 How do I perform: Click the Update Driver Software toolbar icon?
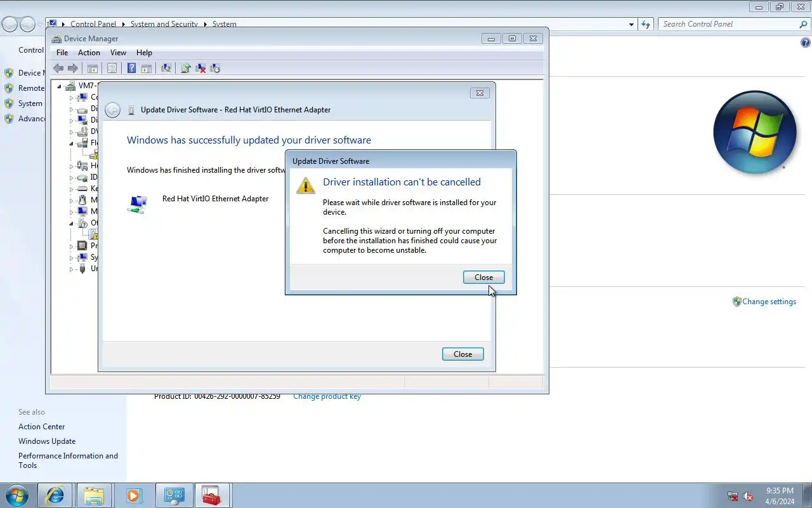pyautogui.click(x=186, y=68)
